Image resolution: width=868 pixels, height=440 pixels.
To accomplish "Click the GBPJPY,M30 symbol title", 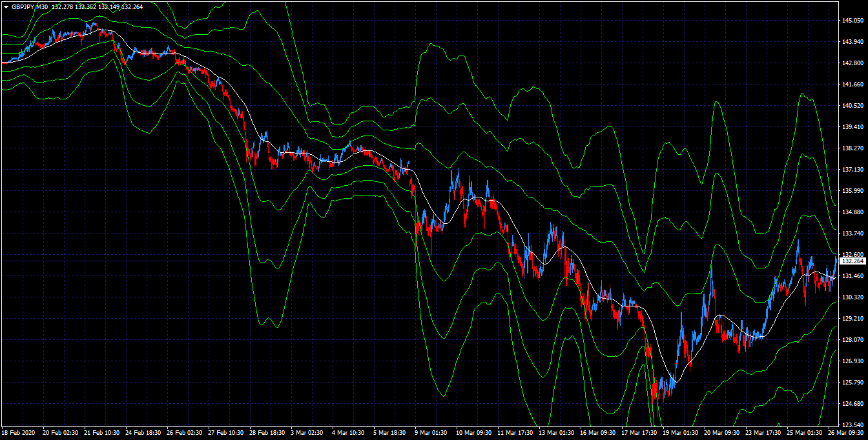I will [30, 6].
